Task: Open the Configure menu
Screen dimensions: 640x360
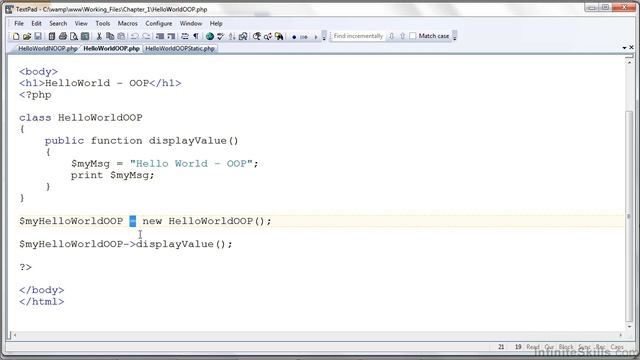Action: coord(158,23)
